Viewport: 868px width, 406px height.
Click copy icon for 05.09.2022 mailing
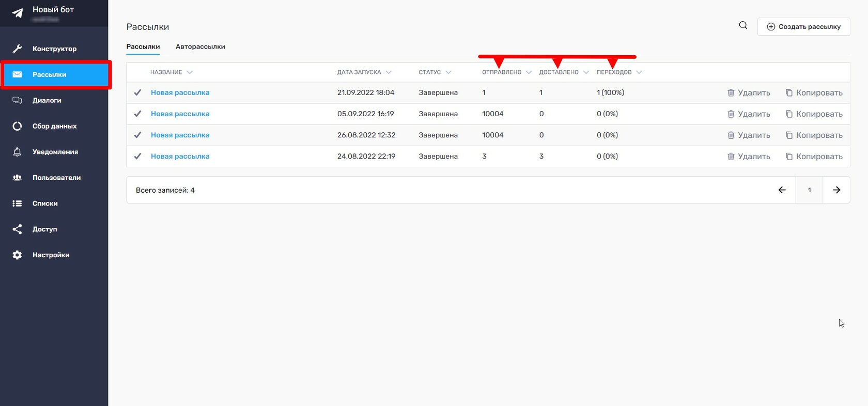789,114
